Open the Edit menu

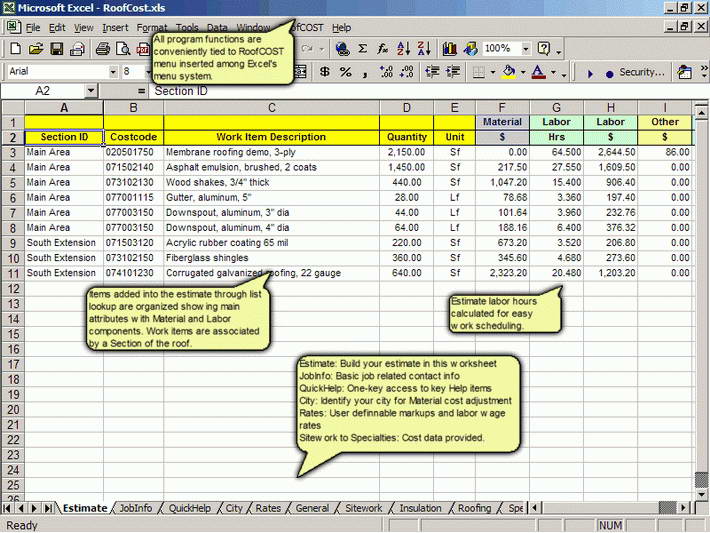tap(57, 28)
